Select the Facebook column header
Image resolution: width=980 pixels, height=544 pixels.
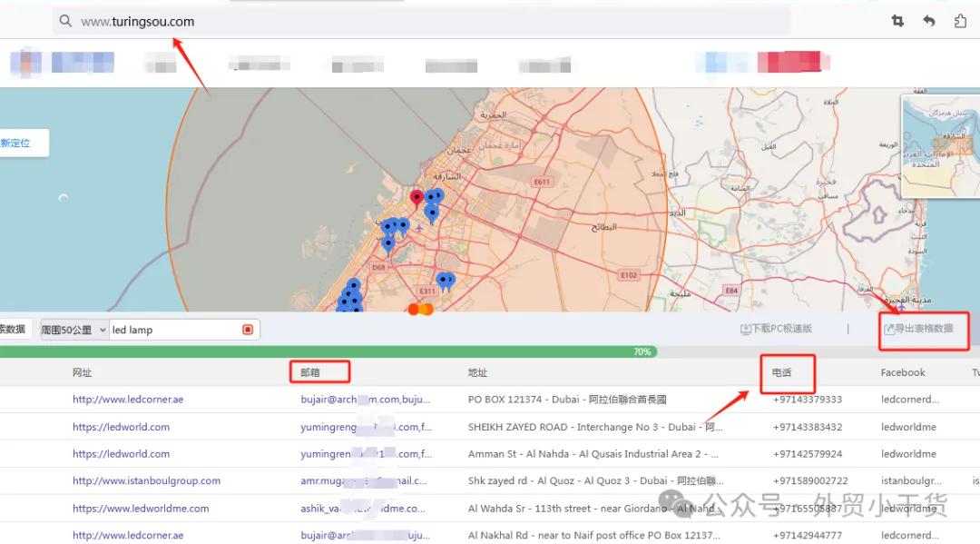coord(902,372)
